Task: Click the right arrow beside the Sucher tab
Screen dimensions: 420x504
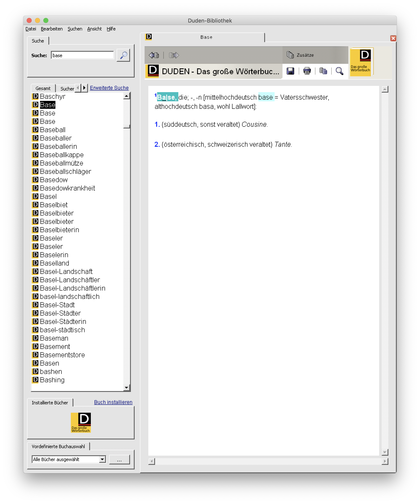Action: (84, 88)
